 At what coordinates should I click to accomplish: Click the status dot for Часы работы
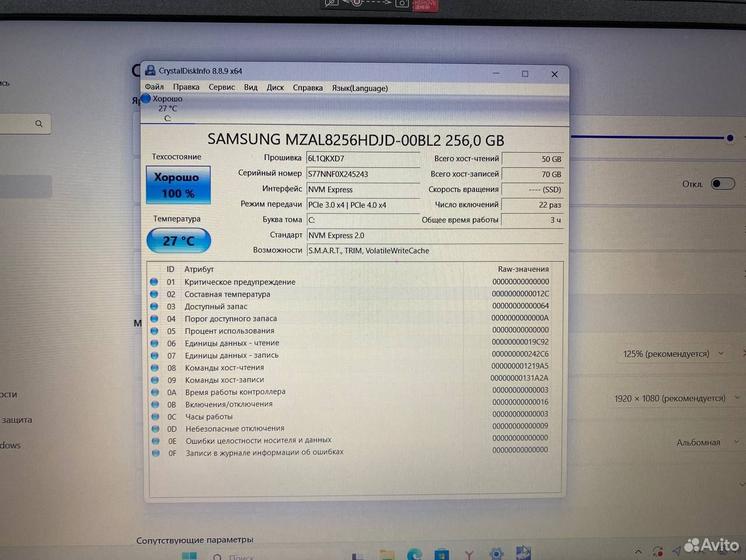155,416
